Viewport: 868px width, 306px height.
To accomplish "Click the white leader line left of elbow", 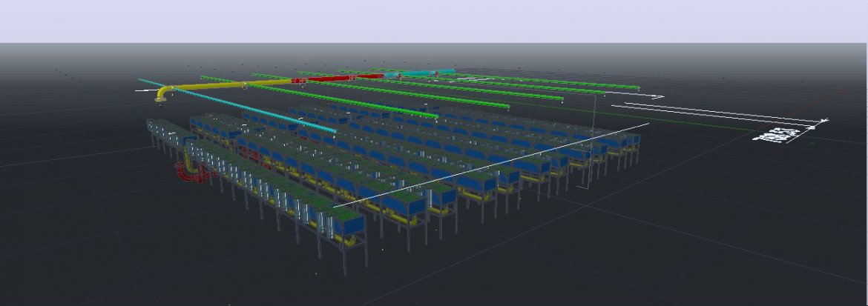I will (145, 90).
